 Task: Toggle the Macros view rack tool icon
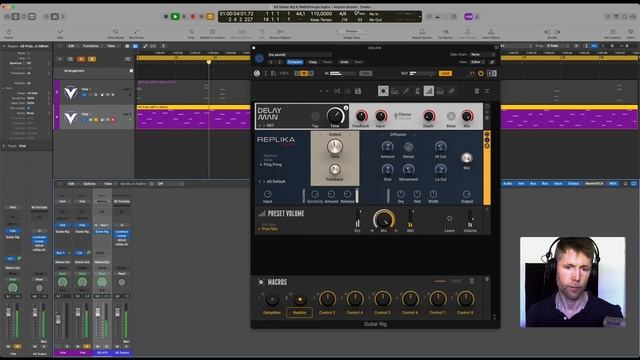click(x=383, y=91)
